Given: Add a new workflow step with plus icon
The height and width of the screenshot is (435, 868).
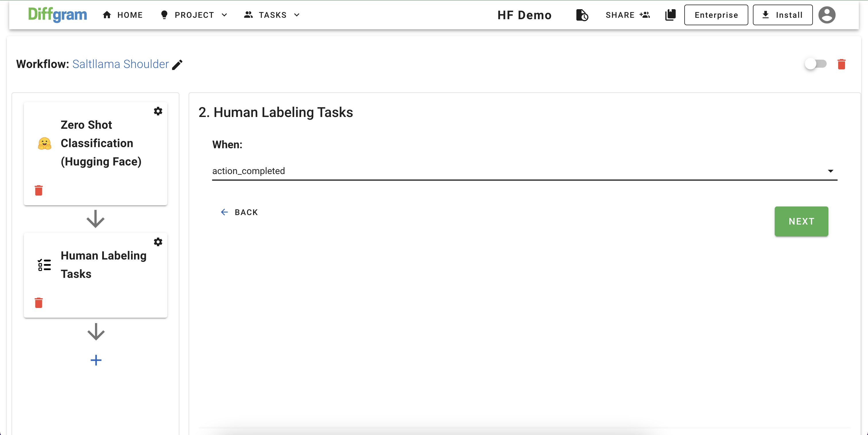Looking at the screenshot, I should [x=96, y=360].
